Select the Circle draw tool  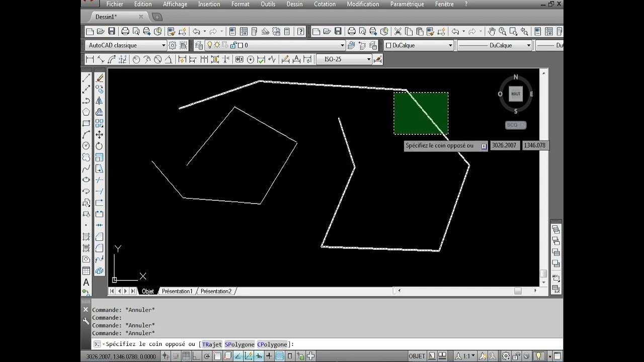pos(86,146)
